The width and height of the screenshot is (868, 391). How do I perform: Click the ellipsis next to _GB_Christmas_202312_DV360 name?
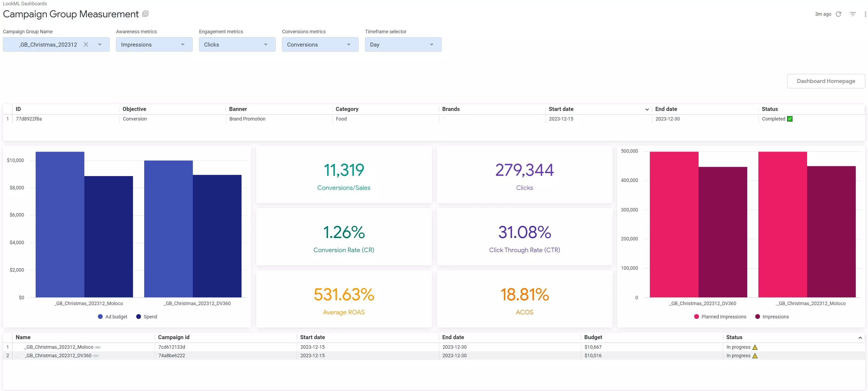pos(96,356)
